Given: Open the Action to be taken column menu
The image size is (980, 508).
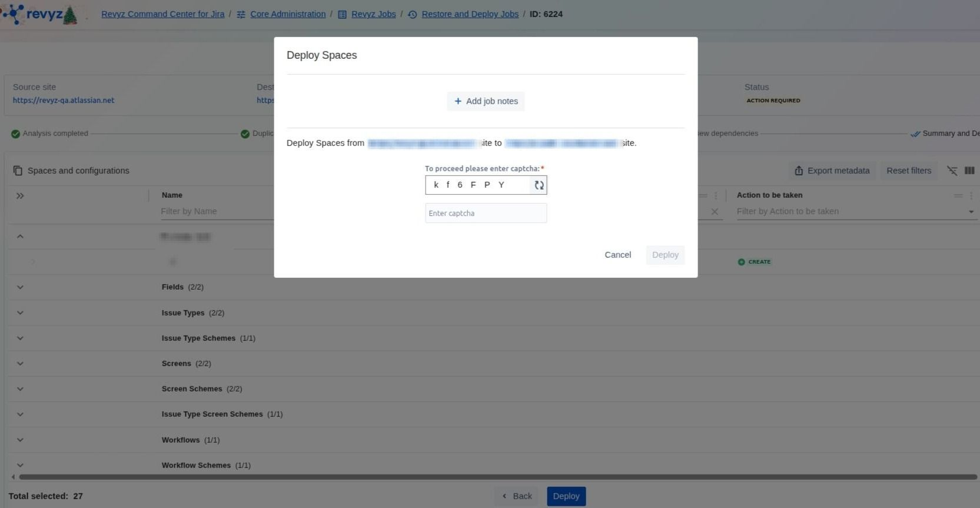Looking at the screenshot, I should pos(971,195).
